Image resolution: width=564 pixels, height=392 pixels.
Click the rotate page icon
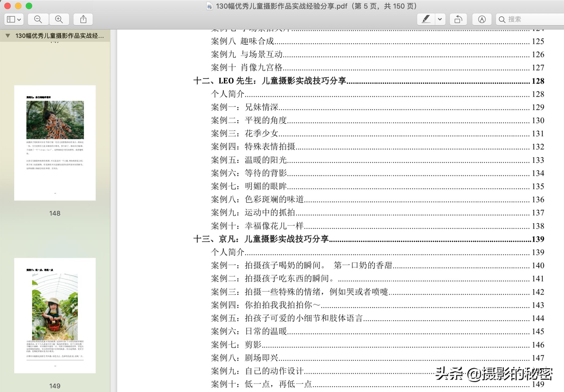point(458,19)
